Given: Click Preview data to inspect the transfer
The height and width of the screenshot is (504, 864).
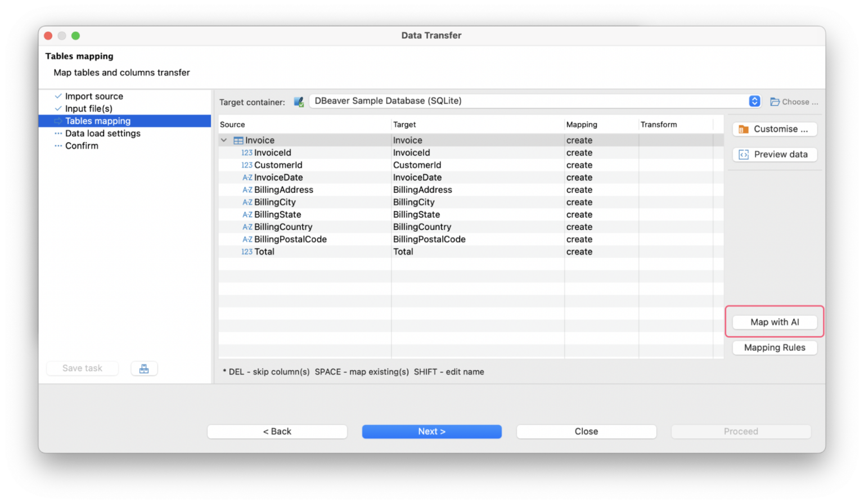Looking at the screenshot, I should [775, 154].
